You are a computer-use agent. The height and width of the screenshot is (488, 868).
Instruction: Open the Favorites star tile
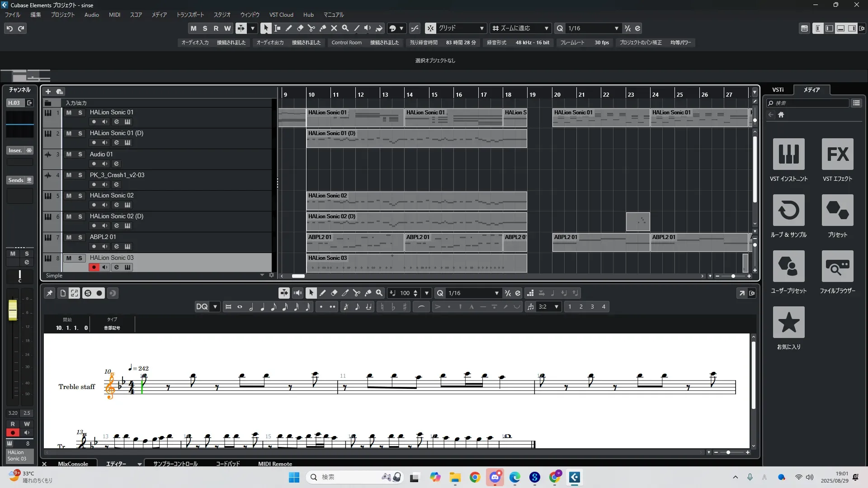click(x=788, y=322)
